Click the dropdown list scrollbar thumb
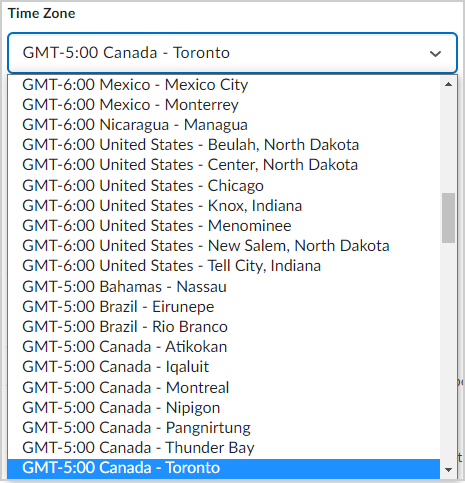The height and width of the screenshot is (483, 465). pyautogui.click(x=448, y=218)
